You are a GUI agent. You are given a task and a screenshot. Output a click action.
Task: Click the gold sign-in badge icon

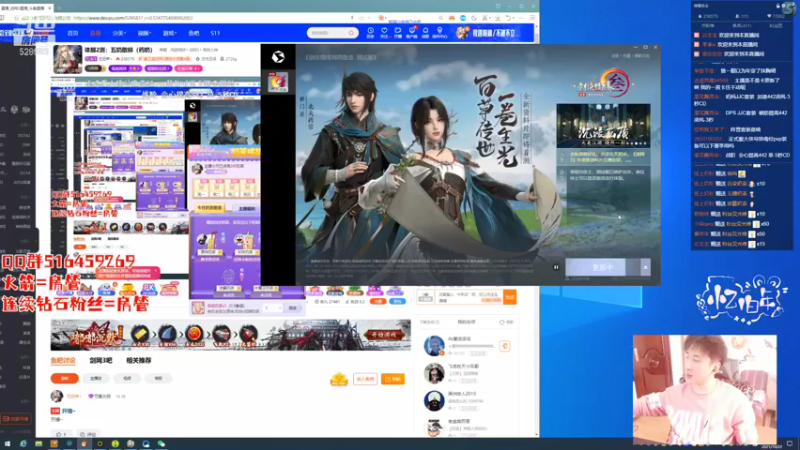[339, 379]
